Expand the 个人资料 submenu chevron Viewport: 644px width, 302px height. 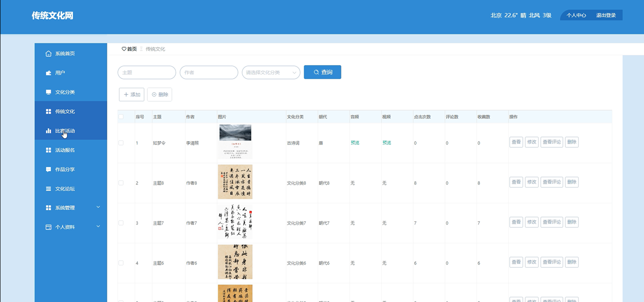pyautogui.click(x=98, y=226)
